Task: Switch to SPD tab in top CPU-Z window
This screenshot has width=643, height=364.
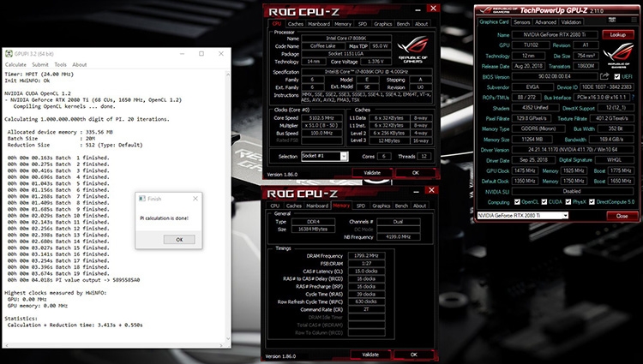Action: coord(363,24)
